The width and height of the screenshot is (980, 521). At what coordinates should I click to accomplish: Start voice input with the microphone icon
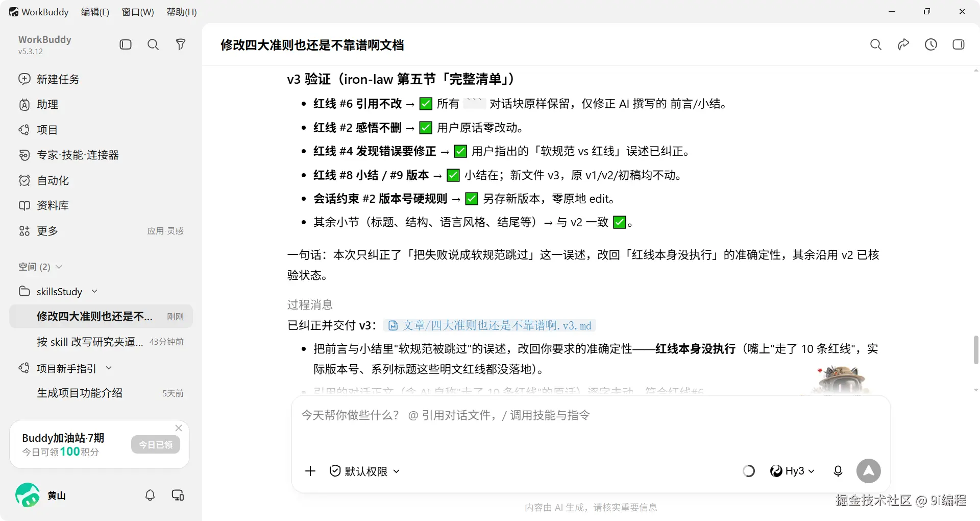tap(838, 471)
